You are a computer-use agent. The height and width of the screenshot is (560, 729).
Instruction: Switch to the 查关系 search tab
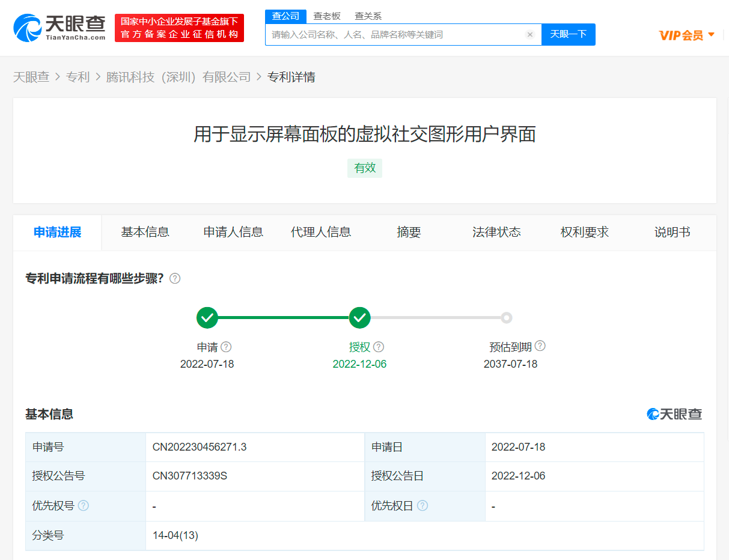click(x=368, y=16)
